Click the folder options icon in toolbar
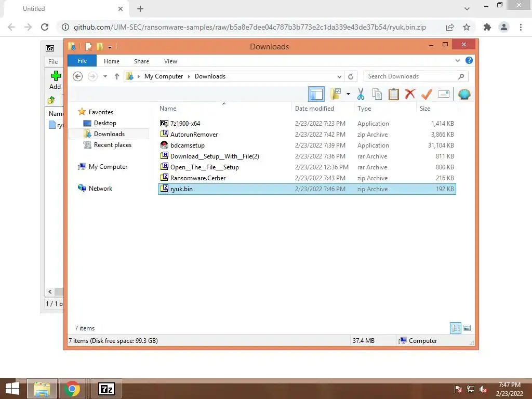 tap(336, 94)
